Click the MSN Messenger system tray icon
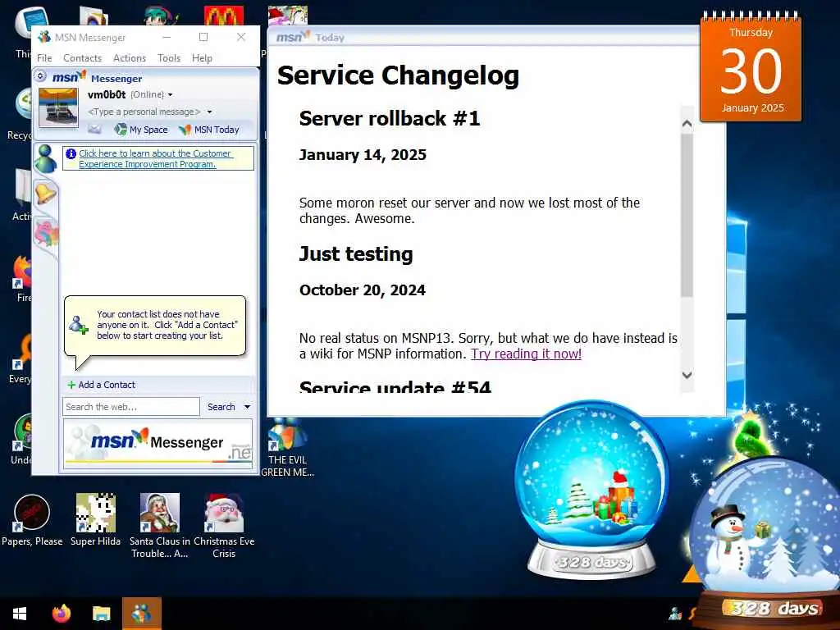Screen dimensions: 840x630 coord(675,612)
